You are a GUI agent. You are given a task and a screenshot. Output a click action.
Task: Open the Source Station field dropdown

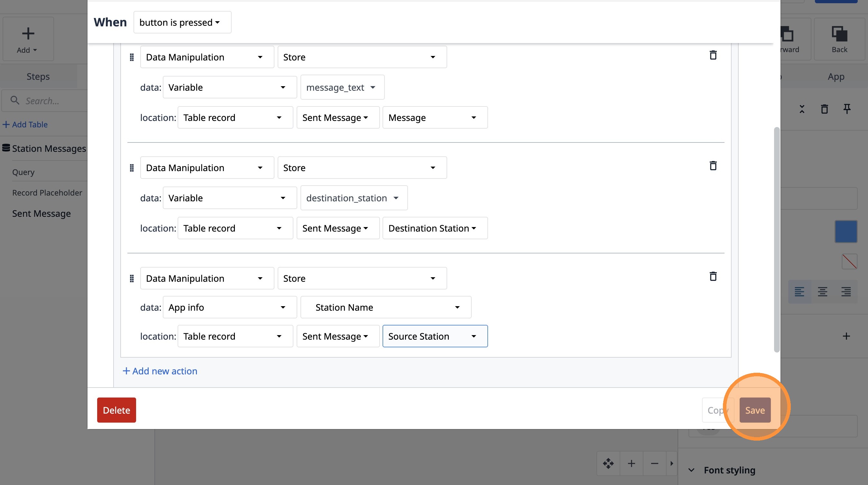tap(435, 336)
